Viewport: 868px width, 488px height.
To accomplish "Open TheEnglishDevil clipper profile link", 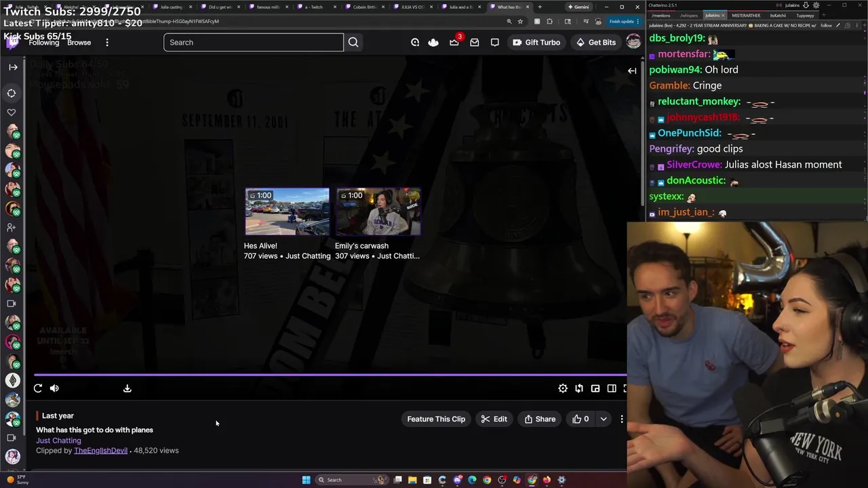I will pos(100,451).
